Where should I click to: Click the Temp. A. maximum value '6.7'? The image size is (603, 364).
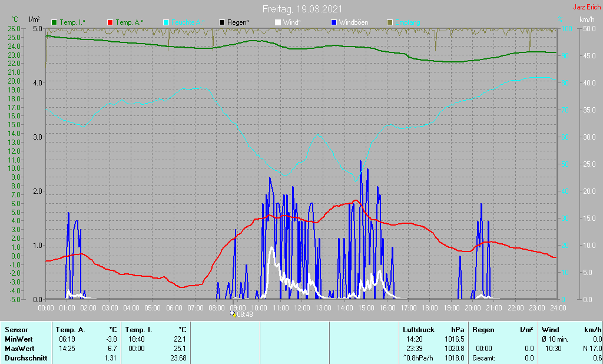coord(112,349)
